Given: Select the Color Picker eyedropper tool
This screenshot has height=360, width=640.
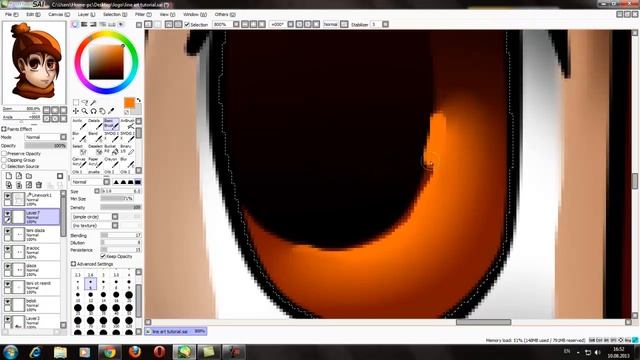Looking at the screenshot, I should 111,111.
